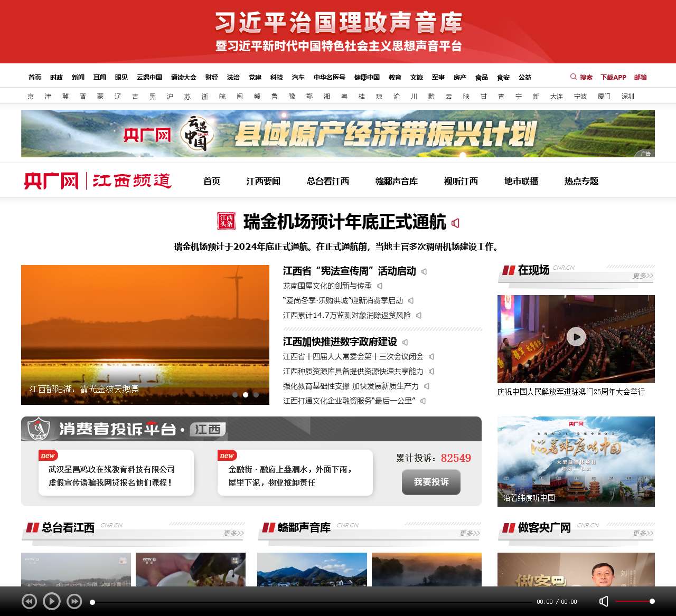Skip to next track in audio player
The height and width of the screenshot is (616, 676).
74,601
